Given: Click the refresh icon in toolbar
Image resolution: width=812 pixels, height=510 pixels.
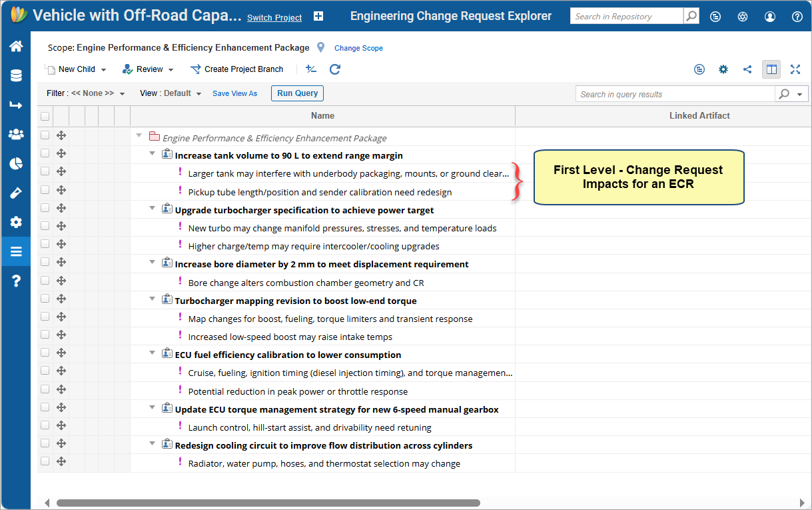Looking at the screenshot, I should [x=335, y=69].
